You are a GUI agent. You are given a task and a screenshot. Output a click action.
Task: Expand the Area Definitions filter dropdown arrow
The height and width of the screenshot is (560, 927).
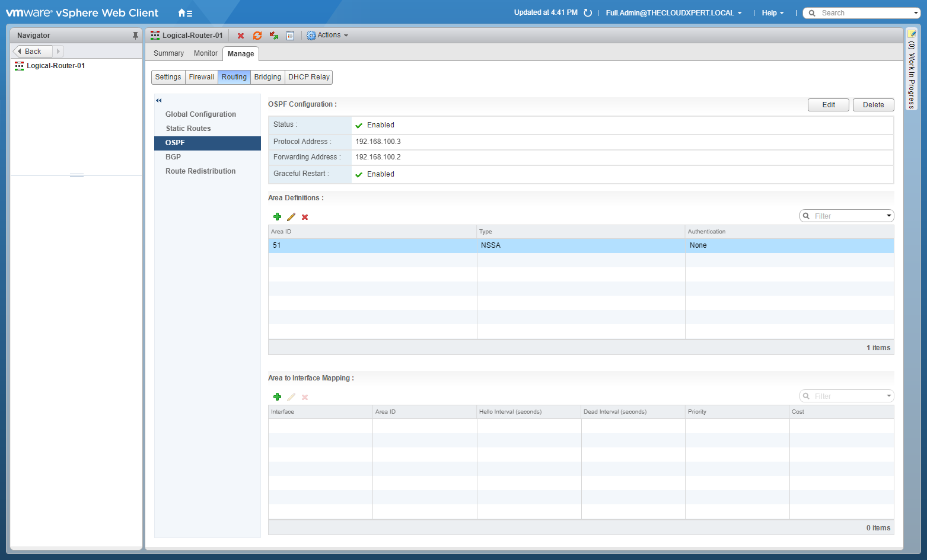coord(888,216)
